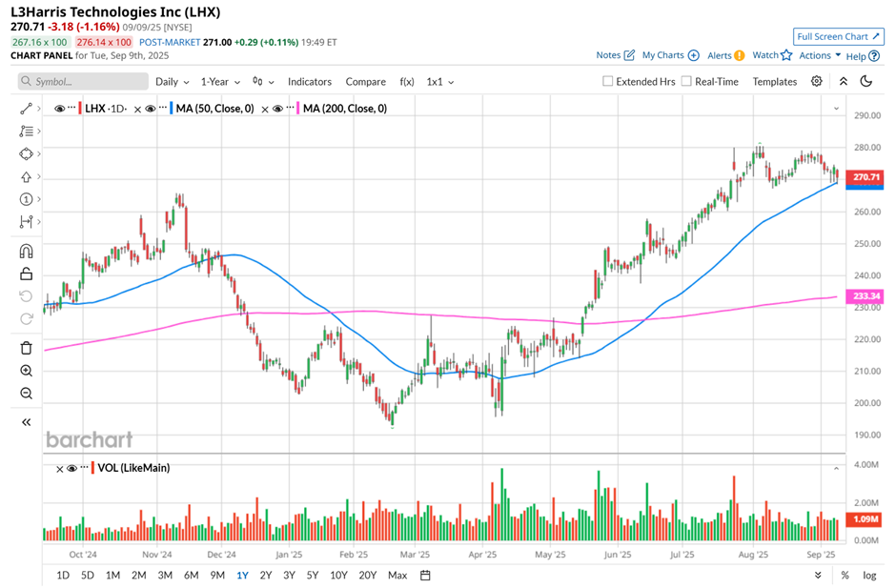Screen dimensions: 896x588
Task: Collapse the header with double chevron
Action: point(843,81)
